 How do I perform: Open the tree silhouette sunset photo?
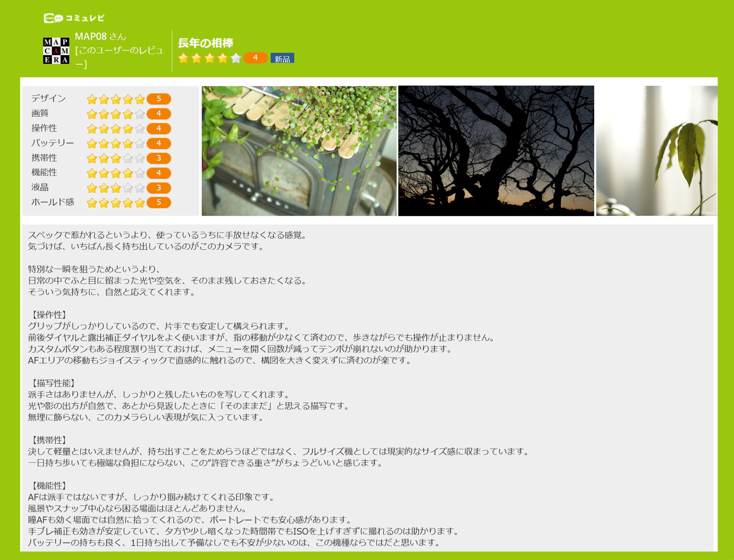click(496, 151)
